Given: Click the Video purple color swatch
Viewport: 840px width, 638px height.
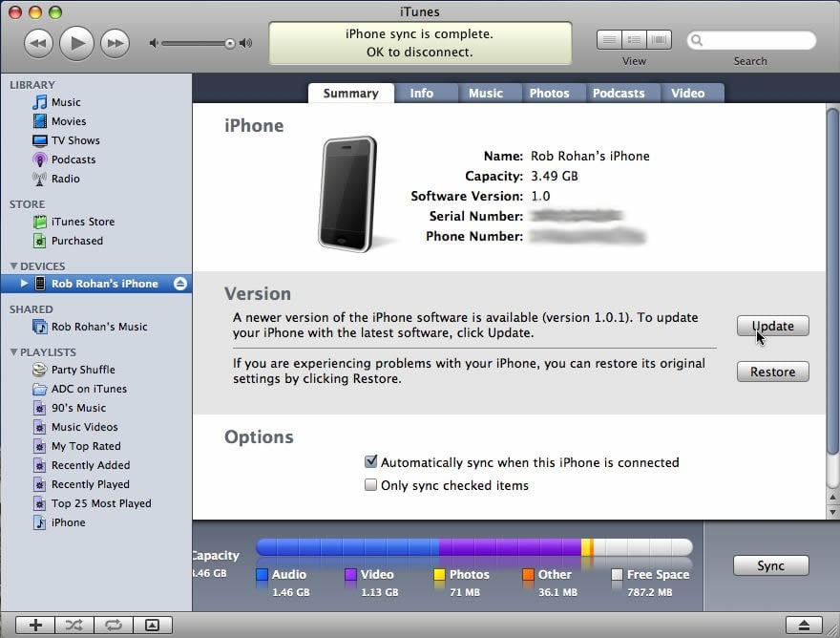Looking at the screenshot, I should pos(351,575).
